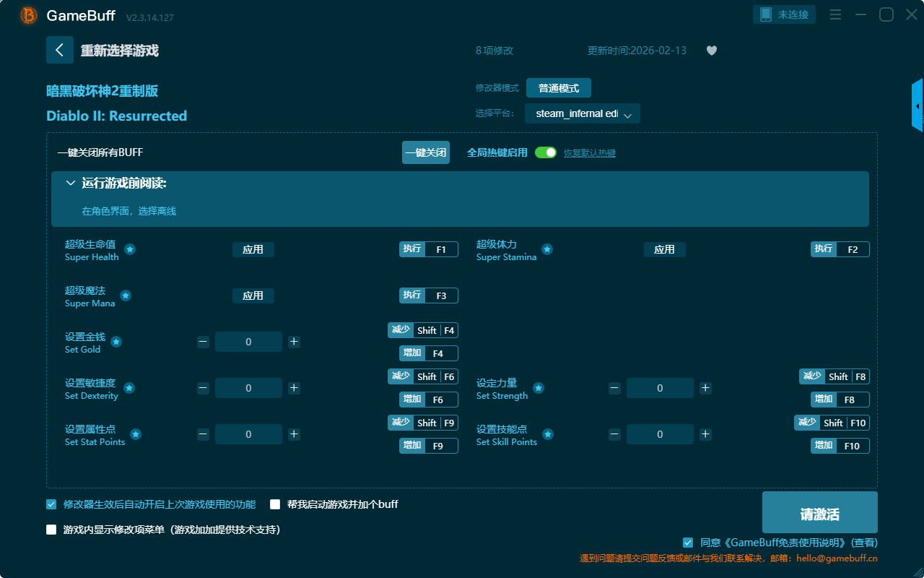Click the Set Gold value input field
The image size is (924, 578).
point(248,342)
